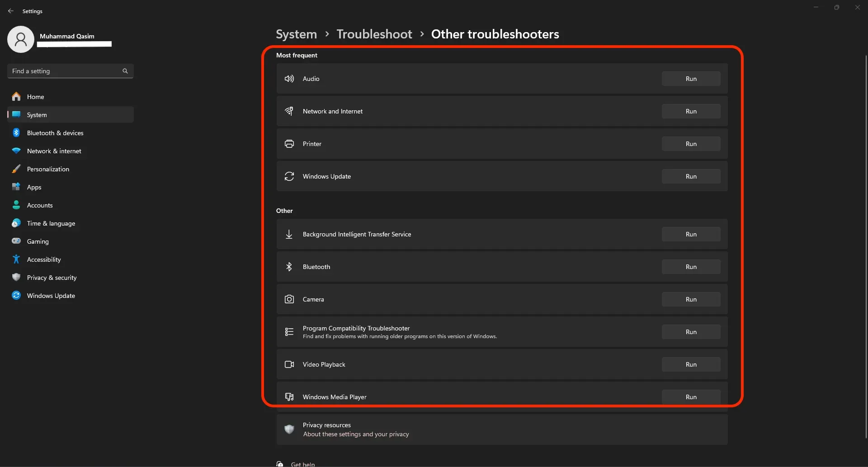Open Time & language settings

tap(71, 223)
